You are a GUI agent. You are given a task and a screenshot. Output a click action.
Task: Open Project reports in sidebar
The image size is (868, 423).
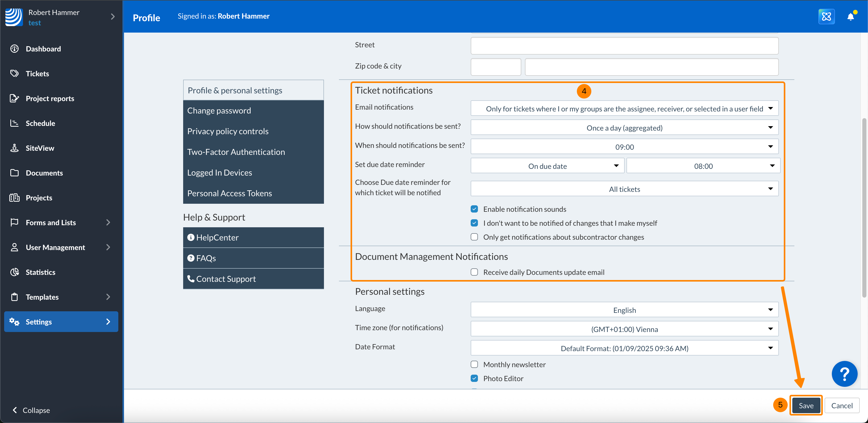pos(50,99)
